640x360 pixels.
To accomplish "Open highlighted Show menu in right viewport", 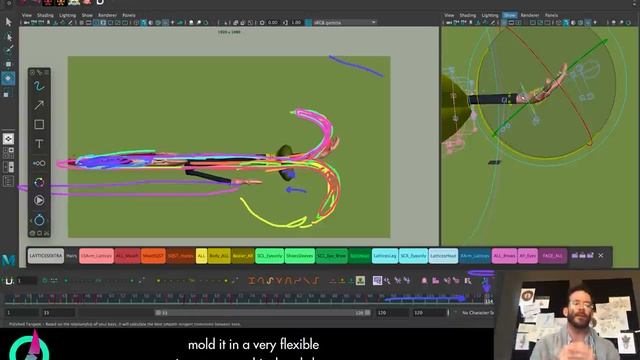I will (509, 15).
